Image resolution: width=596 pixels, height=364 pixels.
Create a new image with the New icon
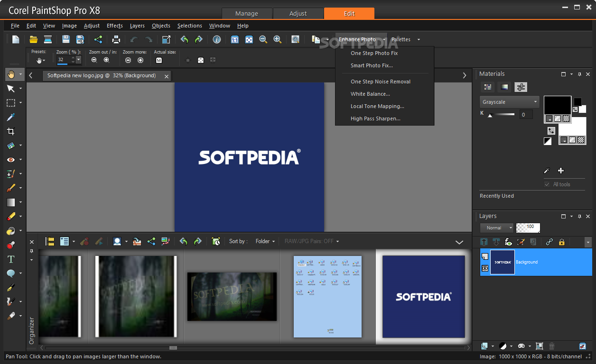tap(16, 39)
